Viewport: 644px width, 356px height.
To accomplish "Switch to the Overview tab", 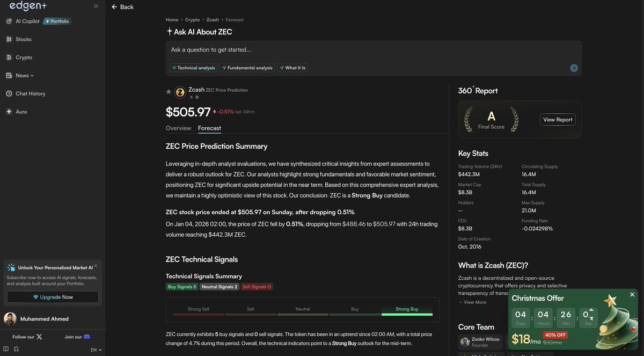I will pyautogui.click(x=178, y=128).
